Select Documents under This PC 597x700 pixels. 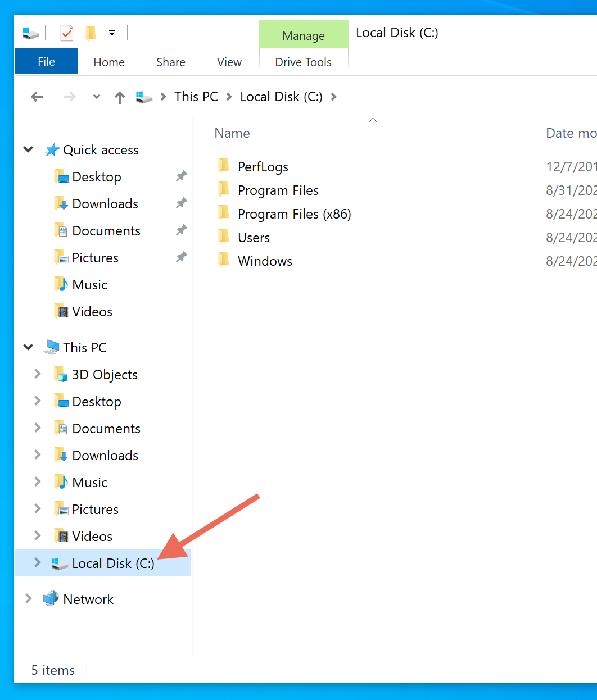pyautogui.click(x=106, y=429)
